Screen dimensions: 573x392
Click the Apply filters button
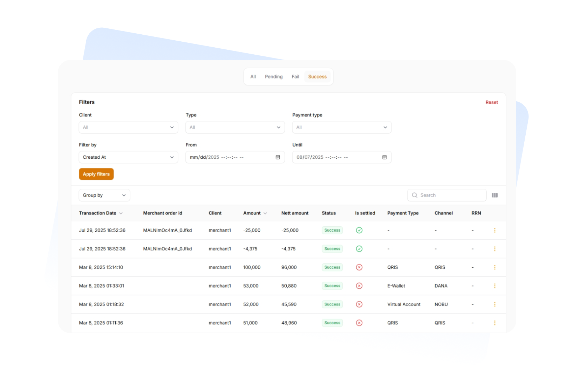tap(96, 174)
